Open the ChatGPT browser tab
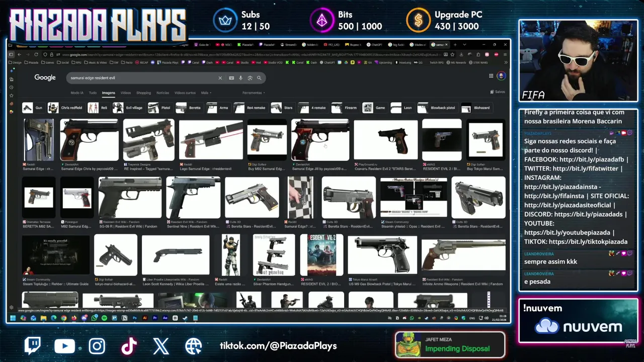 click(374, 45)
